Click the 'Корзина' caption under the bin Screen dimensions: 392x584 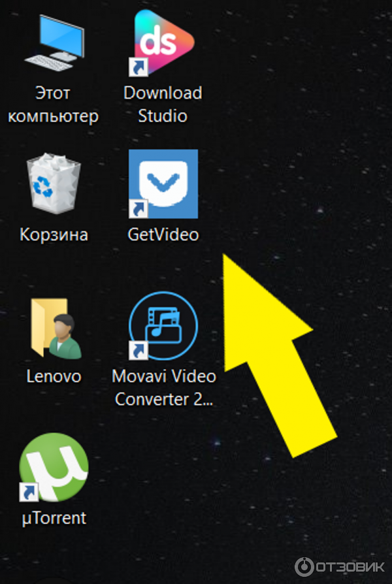coord(54,235)
